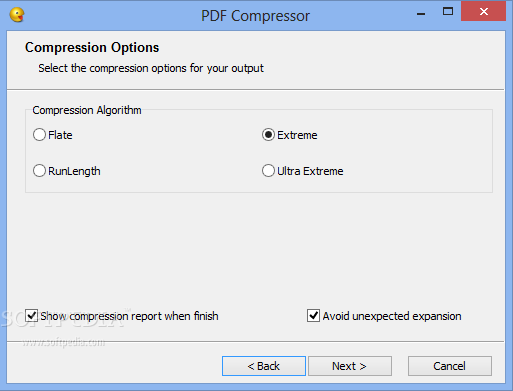Minimize the PDF Compressor window
513x391 pixels.
pos(421,13)
